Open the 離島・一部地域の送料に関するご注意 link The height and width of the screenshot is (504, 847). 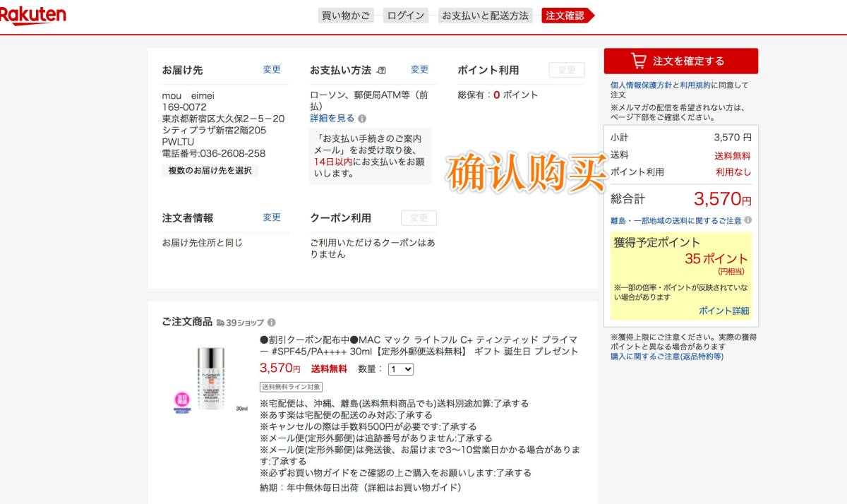676,220
